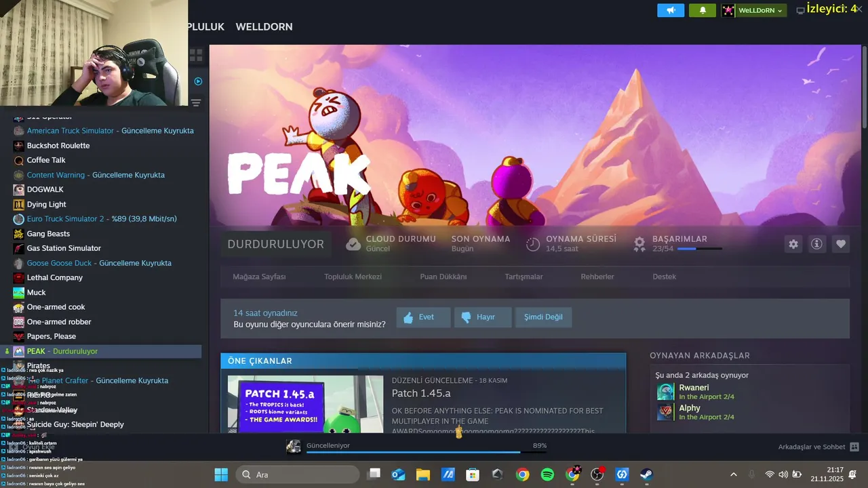Select PEAK - Durduruluyor library entry
The height and width of the screenshot is (488, 868).
pyautogui.click(x=101, y=351)
